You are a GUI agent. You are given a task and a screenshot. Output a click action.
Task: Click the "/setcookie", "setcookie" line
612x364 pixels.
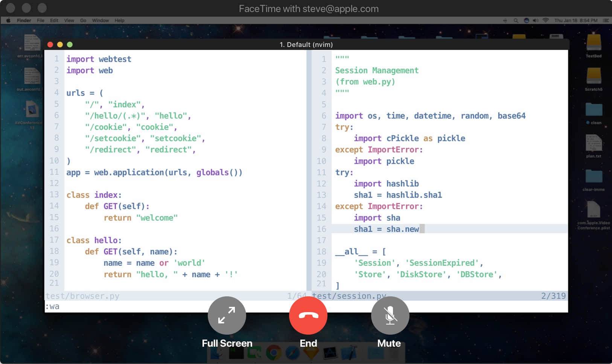tap(145, 138)
